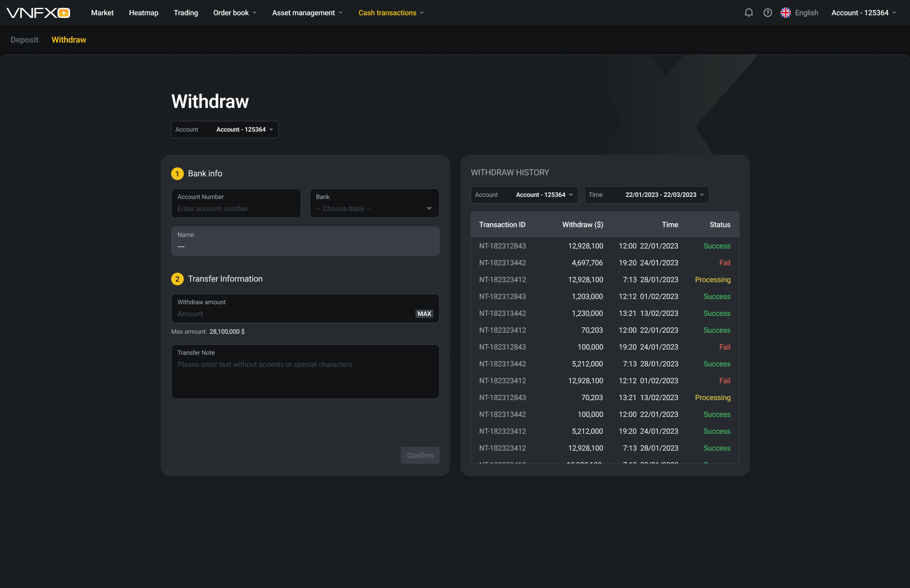Click the MAX amount button
The height and width of the screenshot is (588, 910).
click(424, 313)
